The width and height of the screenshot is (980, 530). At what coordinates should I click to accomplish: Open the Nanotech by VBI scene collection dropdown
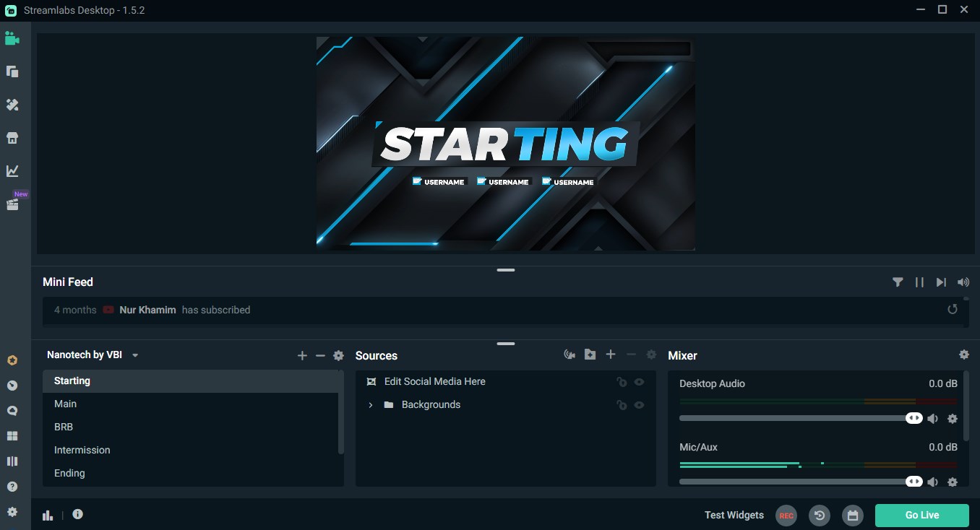(93, 355)
